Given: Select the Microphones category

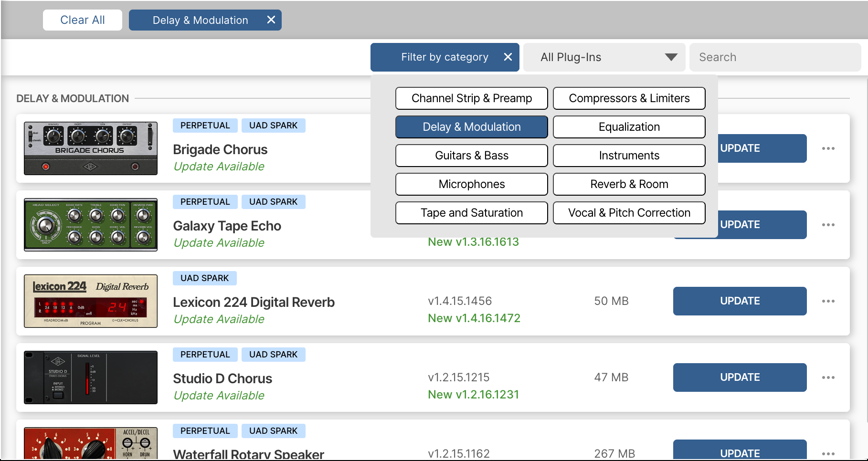Looking at the screenshot, I should tap(471, 184).
